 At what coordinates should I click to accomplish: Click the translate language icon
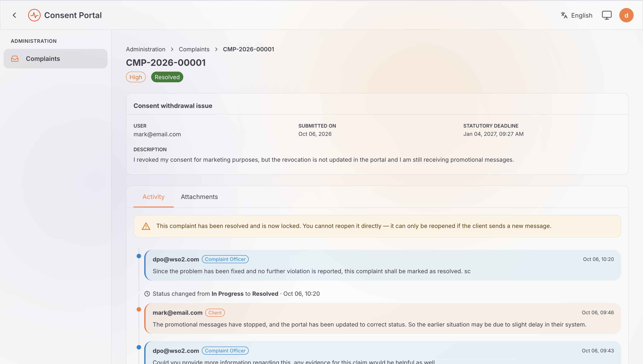pyautogui.click(x=564, y=15)
